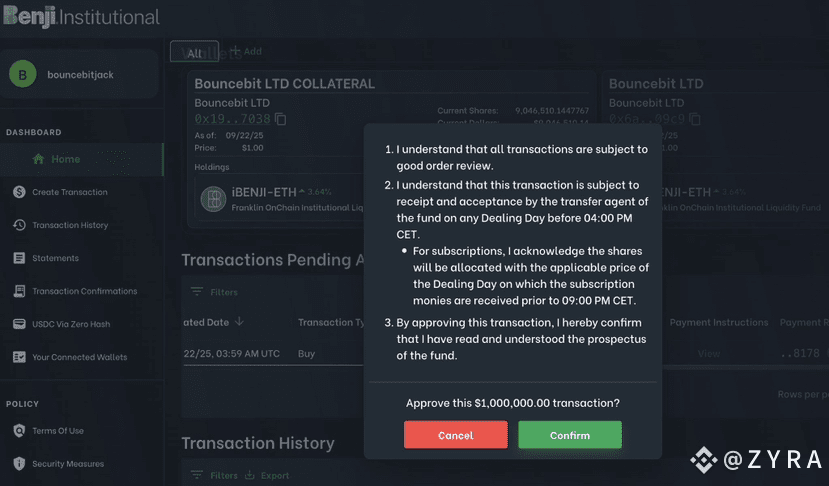This screenshot has width=829, height=486.
Task: Click the USDC Via Zero Hash icon
Action: pos(19,324)
